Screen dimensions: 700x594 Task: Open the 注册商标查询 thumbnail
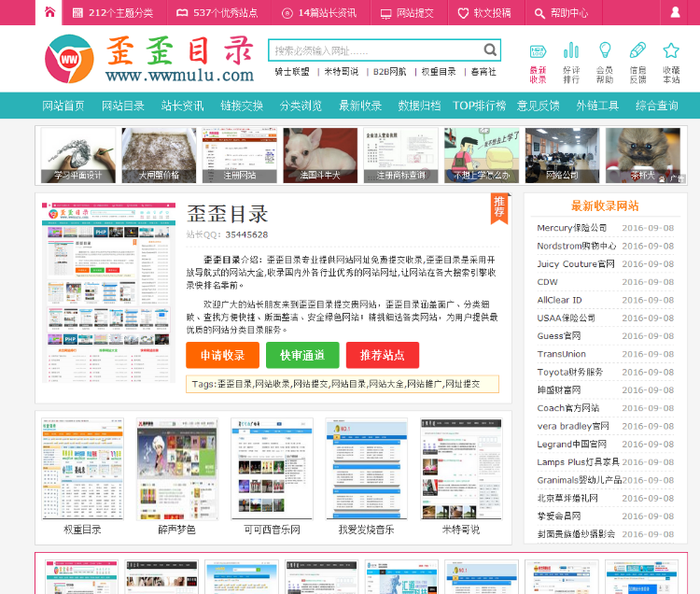point(401,155)
